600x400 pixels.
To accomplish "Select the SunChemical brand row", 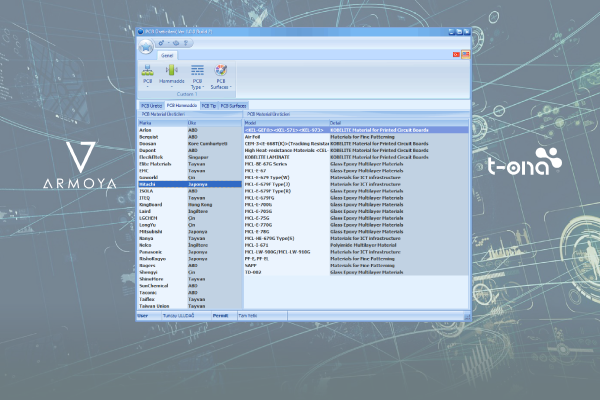I will tap(190, 286).
